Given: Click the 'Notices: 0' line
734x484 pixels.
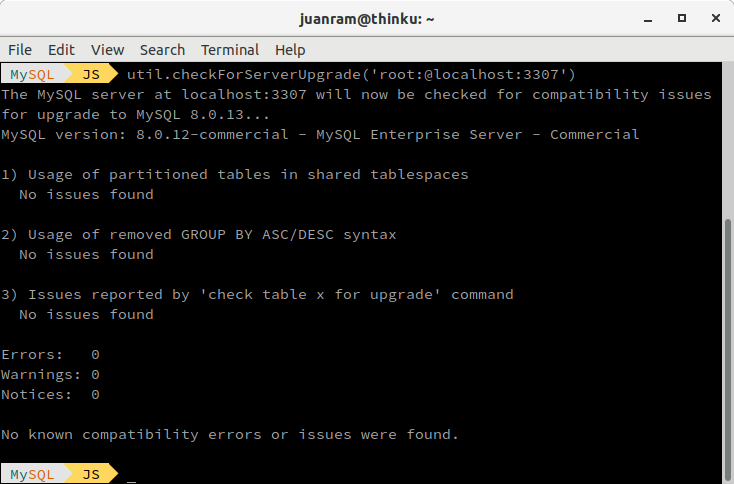Looking at the screenshot, I should pos(50,395).
